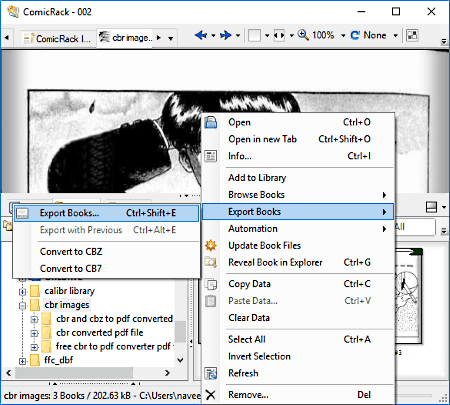Click the Refresh icon in context menu

(x=211, y=373)
